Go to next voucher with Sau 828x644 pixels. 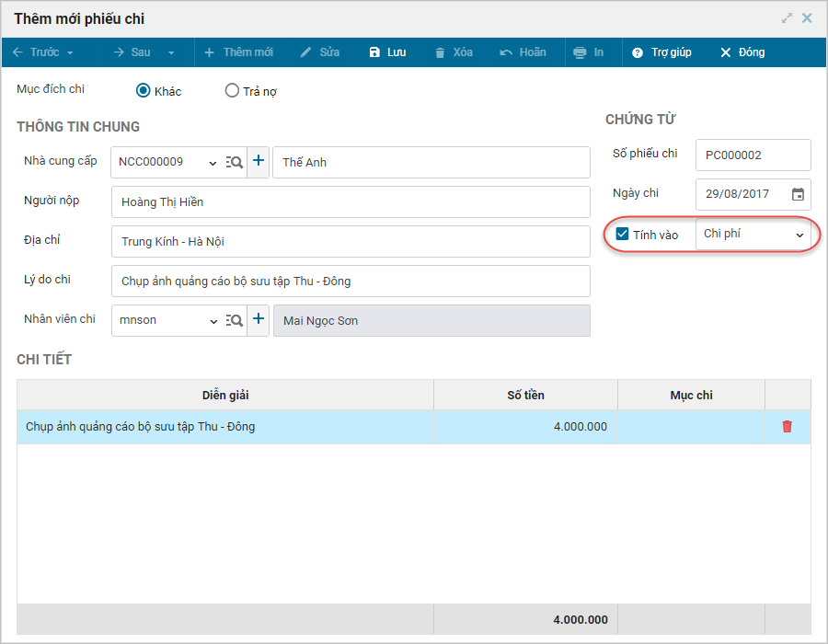(x=139, y=52)
